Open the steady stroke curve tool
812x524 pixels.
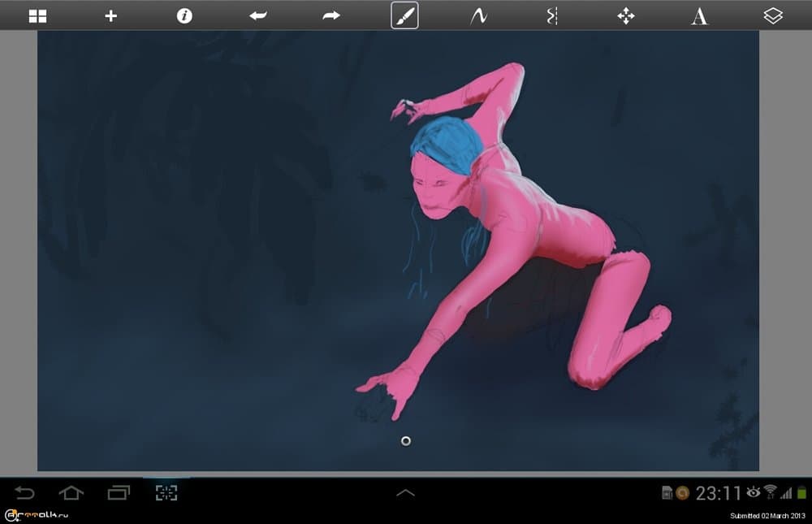[477, 15]
